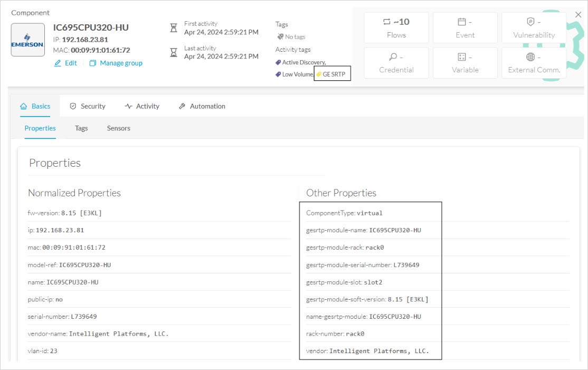Click the Event calendar icon
588x370 pixels.
(x=462, y=22)
